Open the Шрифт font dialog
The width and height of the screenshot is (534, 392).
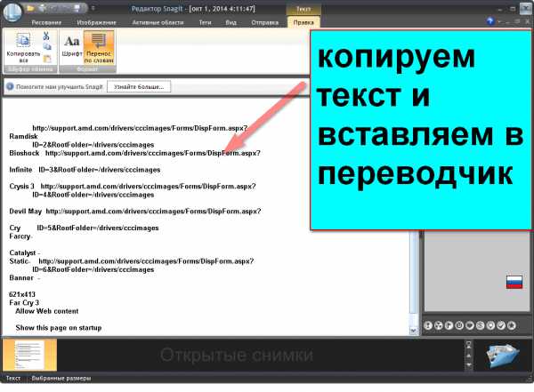point(72,47)
